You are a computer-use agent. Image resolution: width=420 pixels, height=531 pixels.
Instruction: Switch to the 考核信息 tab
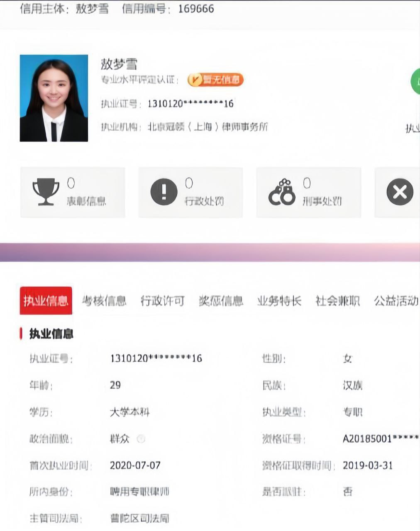pyautogui.click(x=104, y=301)
